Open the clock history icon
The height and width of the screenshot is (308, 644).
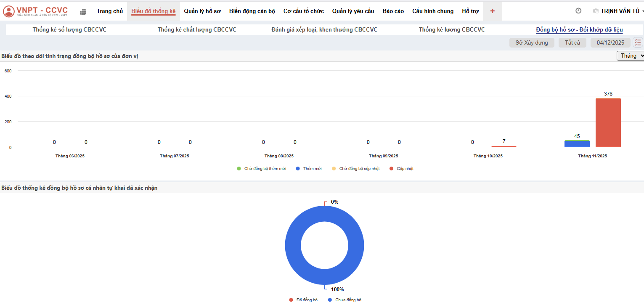click(578, 11)
